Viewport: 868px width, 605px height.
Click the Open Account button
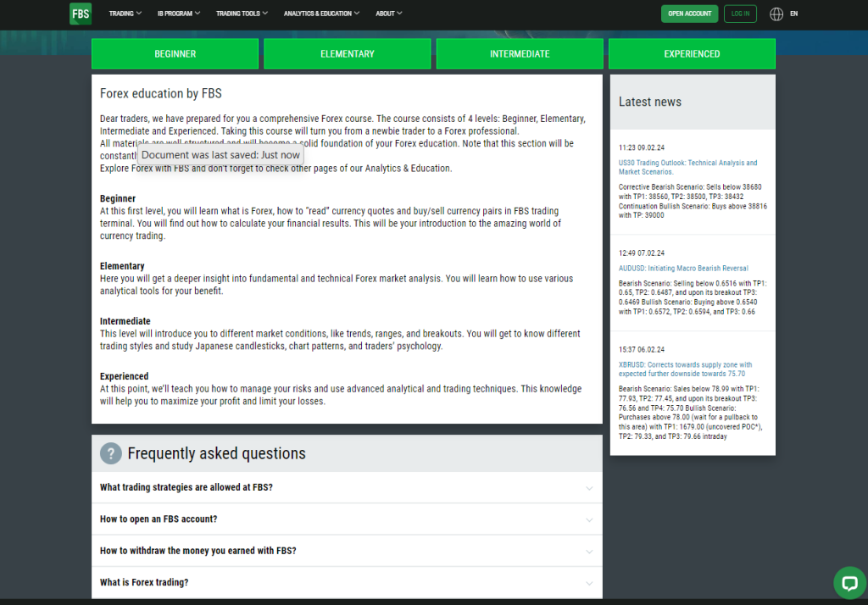click(689, 14)
